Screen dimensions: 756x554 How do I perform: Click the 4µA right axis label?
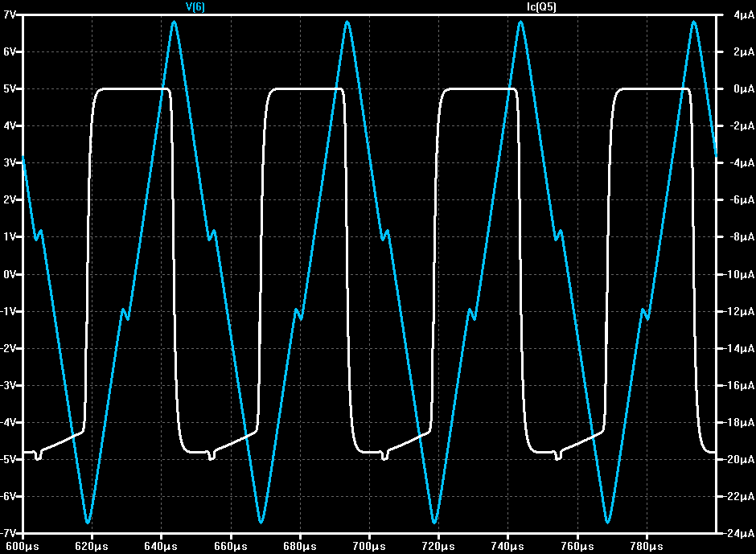pos(744,14)
